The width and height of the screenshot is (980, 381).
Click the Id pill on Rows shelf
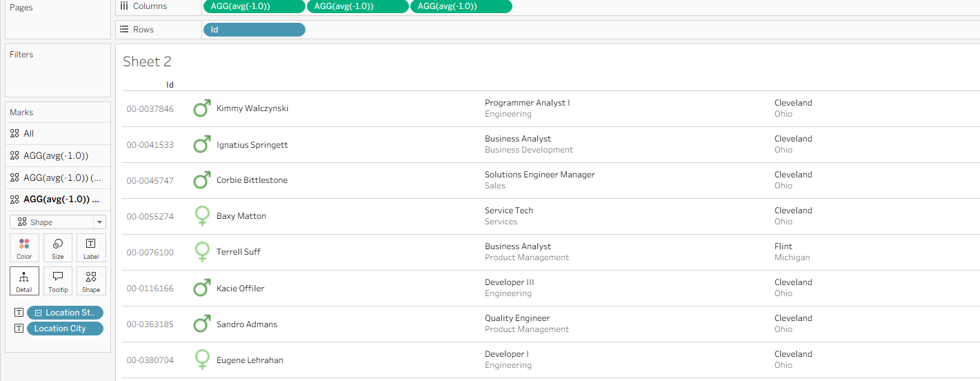coord(254,30)
